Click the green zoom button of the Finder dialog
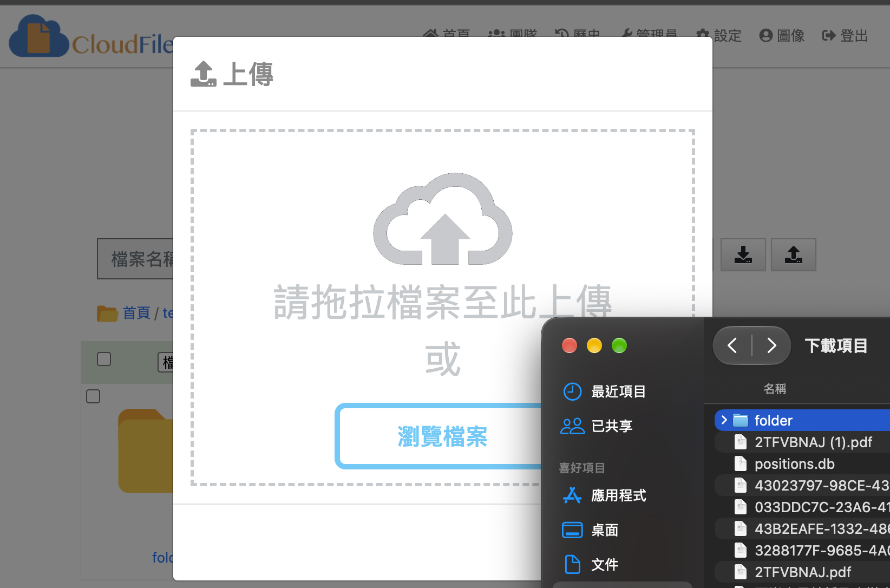 [619, 345]
